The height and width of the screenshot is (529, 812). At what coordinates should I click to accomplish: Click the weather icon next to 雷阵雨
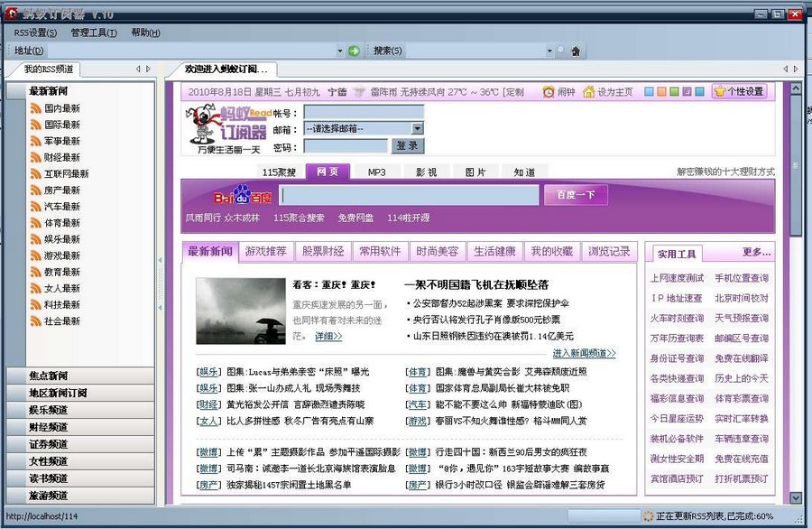point(359,92)
